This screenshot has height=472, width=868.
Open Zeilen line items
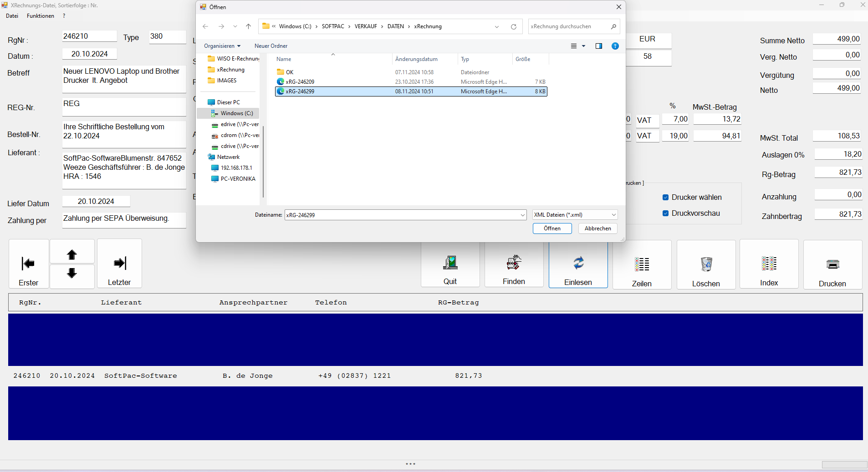coord(642,265)
